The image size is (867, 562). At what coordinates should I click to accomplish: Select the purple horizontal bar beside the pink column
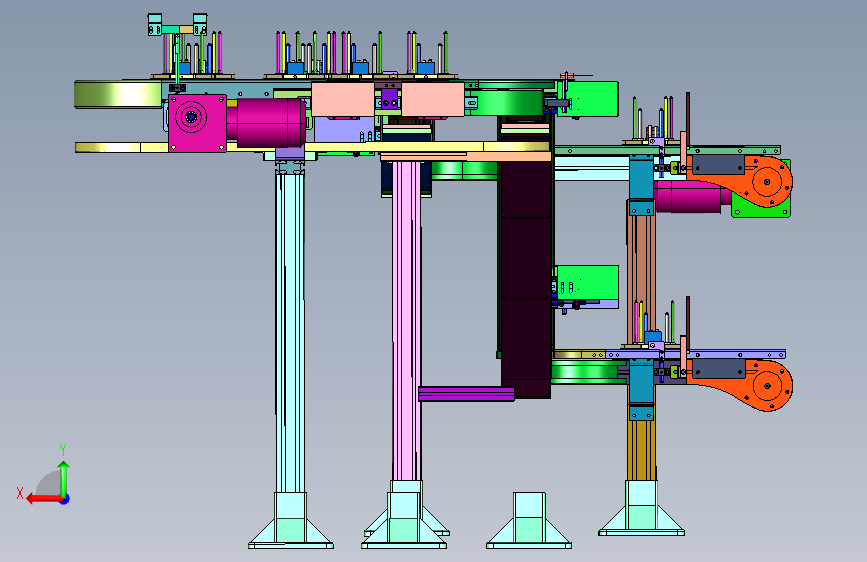[466, 394]
